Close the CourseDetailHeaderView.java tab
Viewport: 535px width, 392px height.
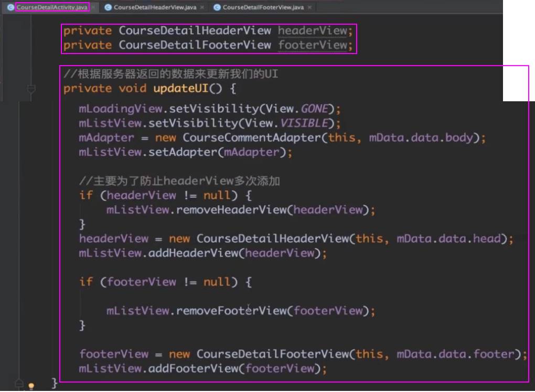(202, 7)
